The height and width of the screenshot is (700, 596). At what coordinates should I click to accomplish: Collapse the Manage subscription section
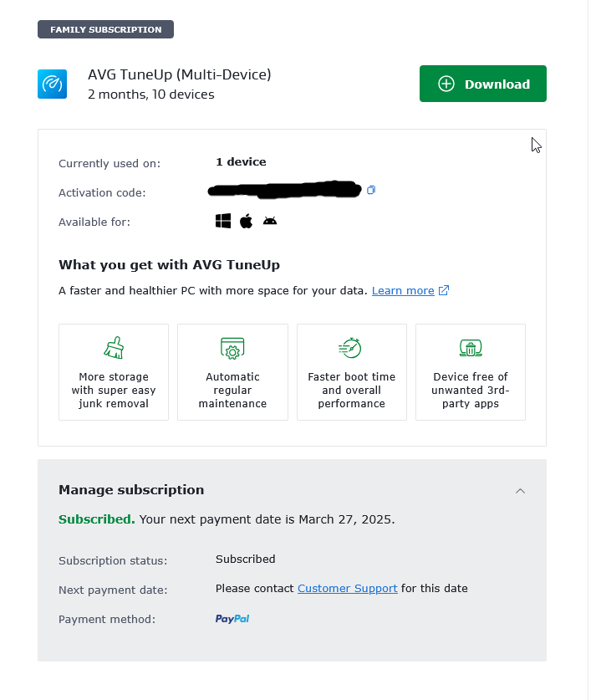[520, 491]
